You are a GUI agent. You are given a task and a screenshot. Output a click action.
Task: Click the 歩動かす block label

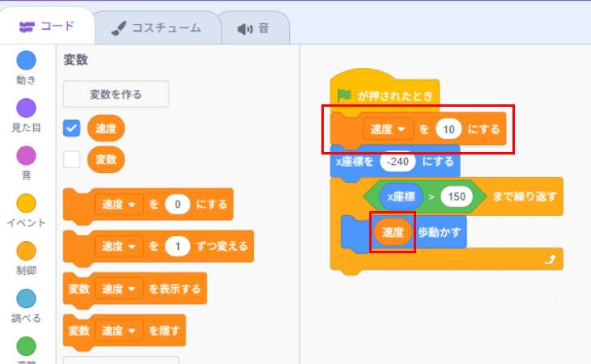click(x=439, y=232)
